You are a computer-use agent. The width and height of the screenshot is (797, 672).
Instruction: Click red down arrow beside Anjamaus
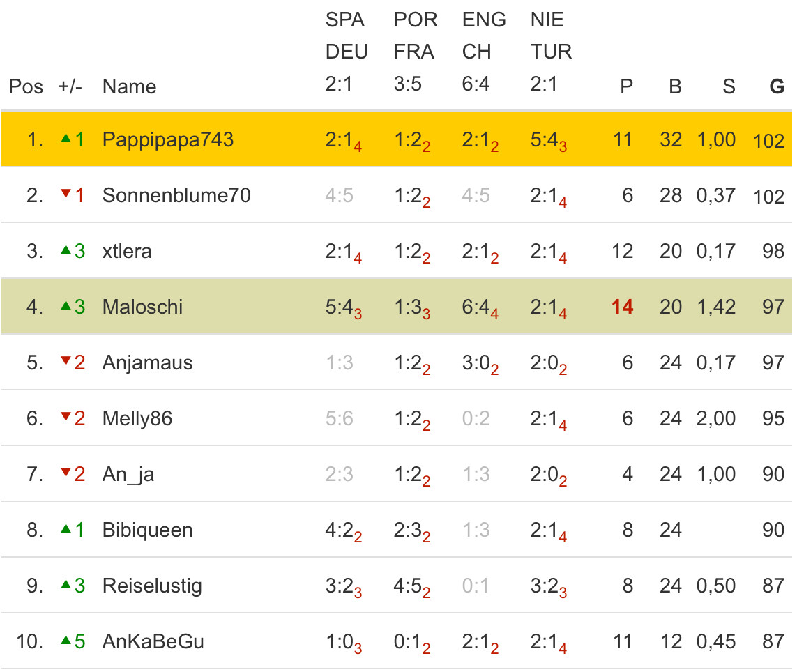(66, 362)
